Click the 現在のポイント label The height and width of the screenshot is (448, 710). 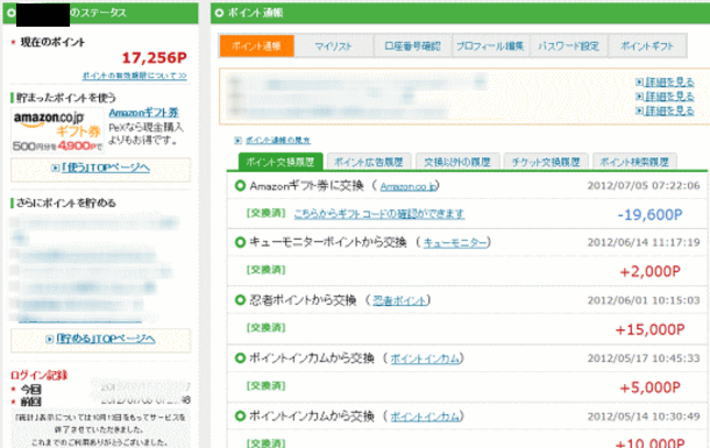pyautogui.click(x=53, y=42)
